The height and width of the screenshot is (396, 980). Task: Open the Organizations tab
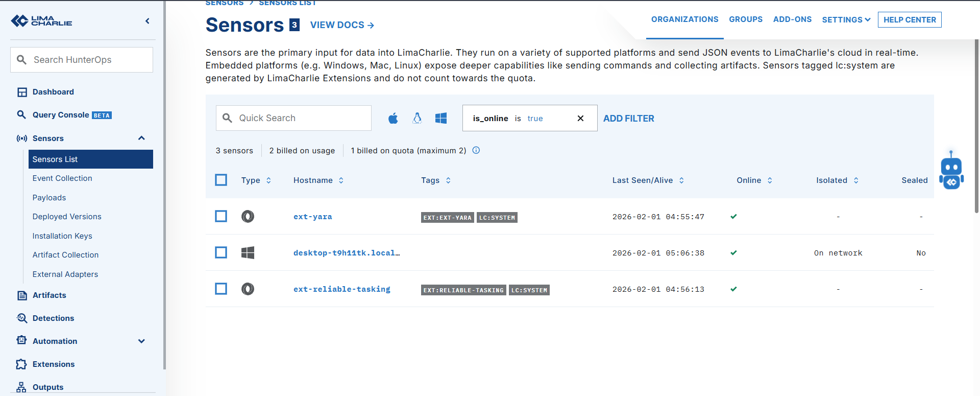click(685, 19)
